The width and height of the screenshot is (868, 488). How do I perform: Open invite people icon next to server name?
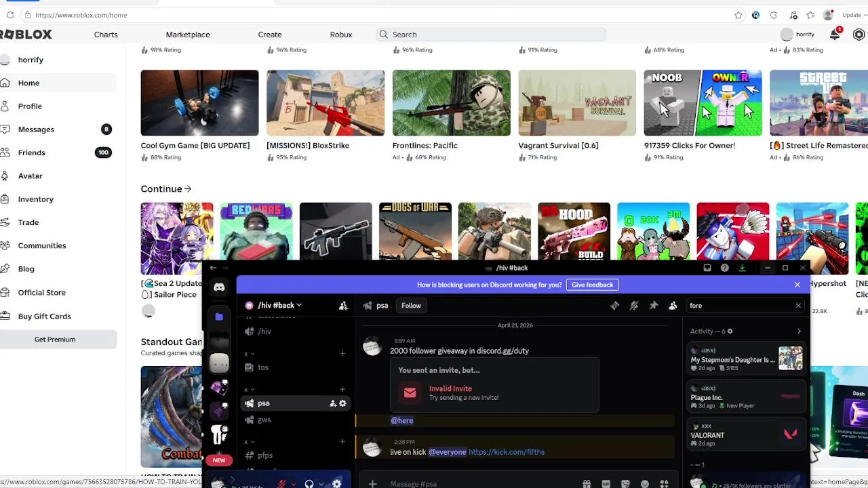(343, 306)
